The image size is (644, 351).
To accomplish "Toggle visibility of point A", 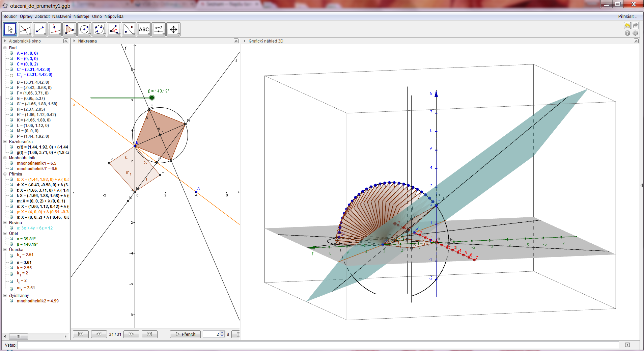I will coord(11,53).
